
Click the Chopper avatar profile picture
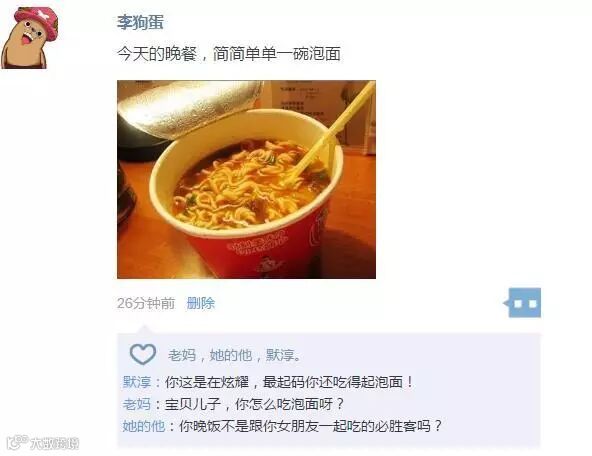(29, 38)
